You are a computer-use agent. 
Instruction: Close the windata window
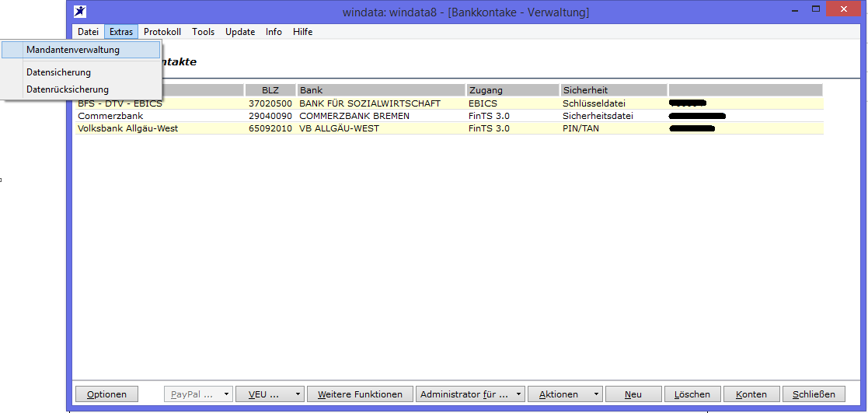(844, 9)
